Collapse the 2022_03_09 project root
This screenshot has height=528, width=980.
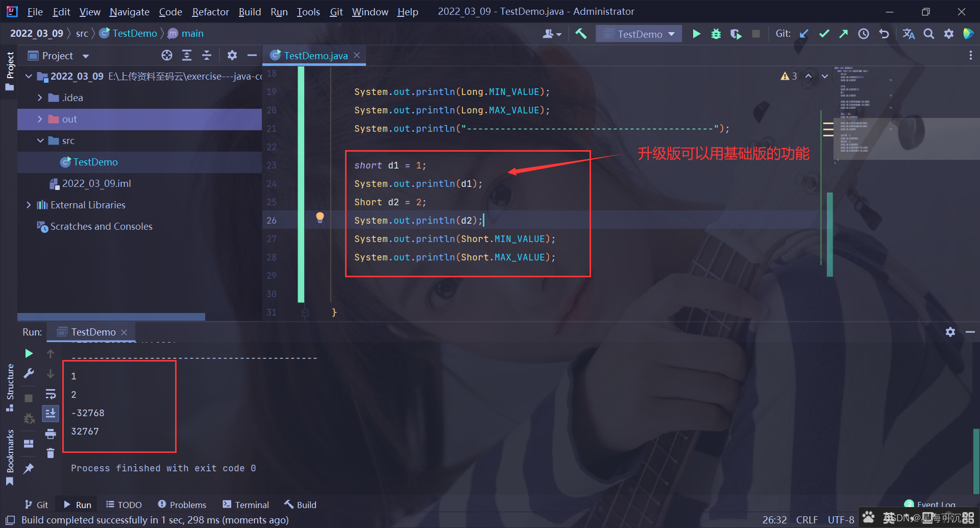point(29,76)
